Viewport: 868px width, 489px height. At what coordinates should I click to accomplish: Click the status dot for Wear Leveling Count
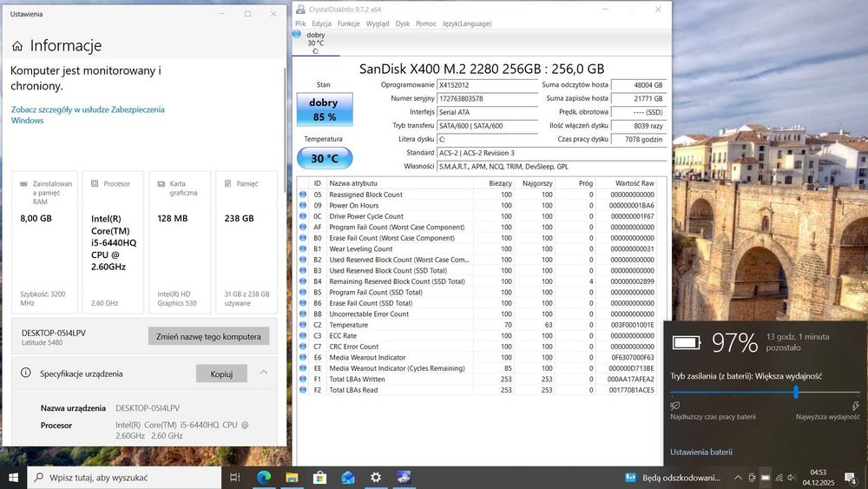point(303,248)
